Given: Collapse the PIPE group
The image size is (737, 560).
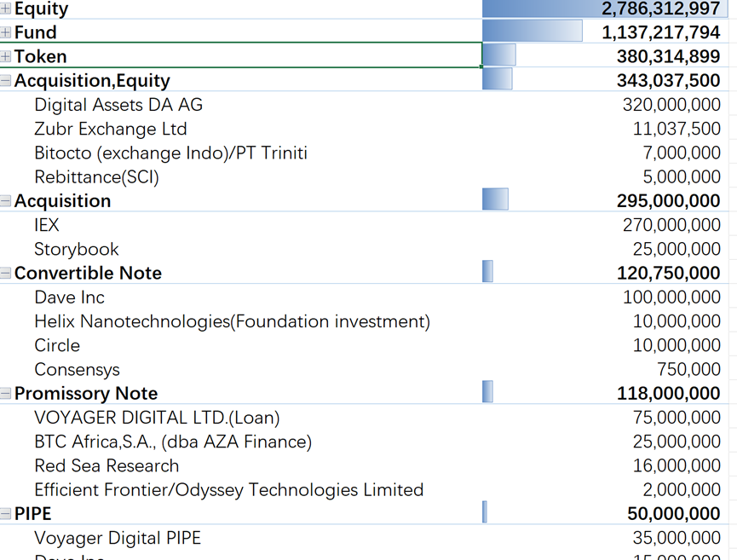Looking at the screenshot, I should (7, 513).
